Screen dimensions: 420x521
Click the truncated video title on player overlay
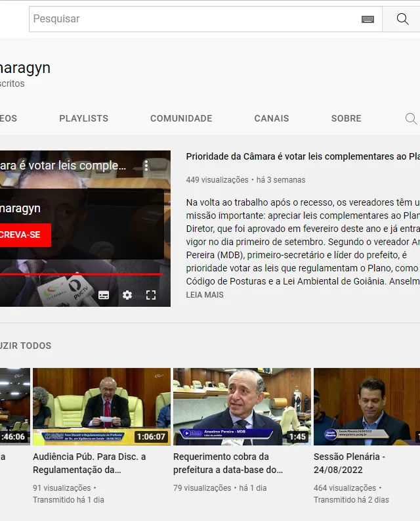(63, 166)
